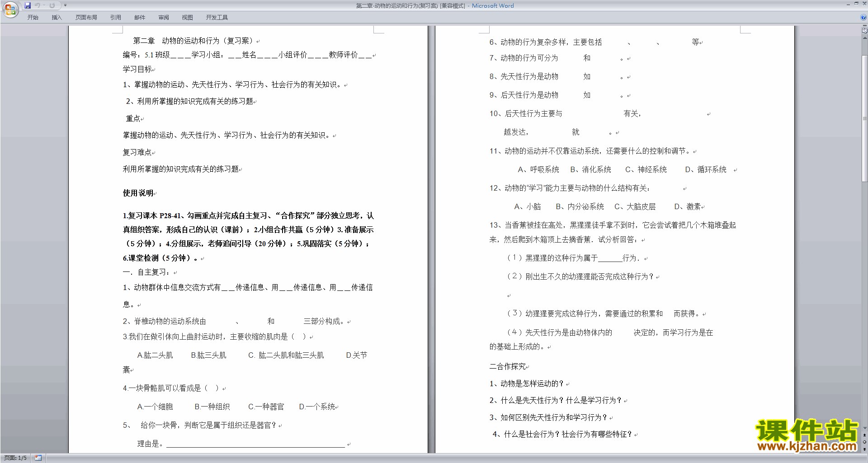The image size is (868, 463).
Task: Click answer option A.肱二头肌
Action: pos(155,355)
